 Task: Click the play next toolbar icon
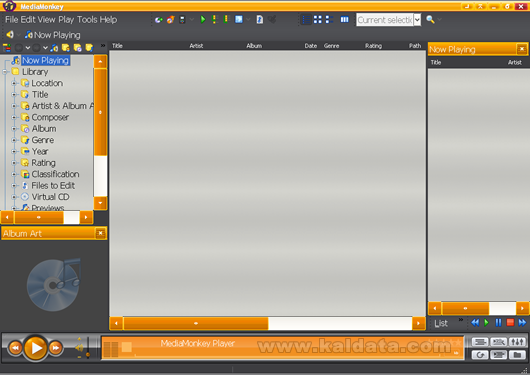tap(214, 20)
